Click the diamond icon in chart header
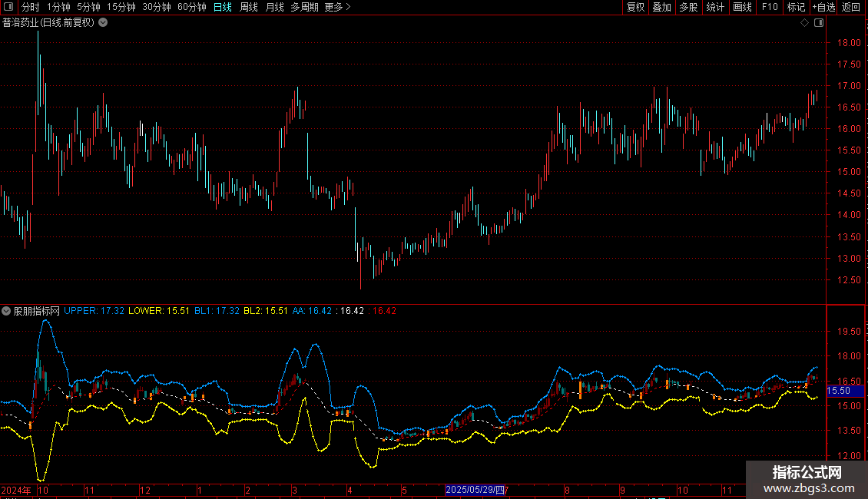 804,23
